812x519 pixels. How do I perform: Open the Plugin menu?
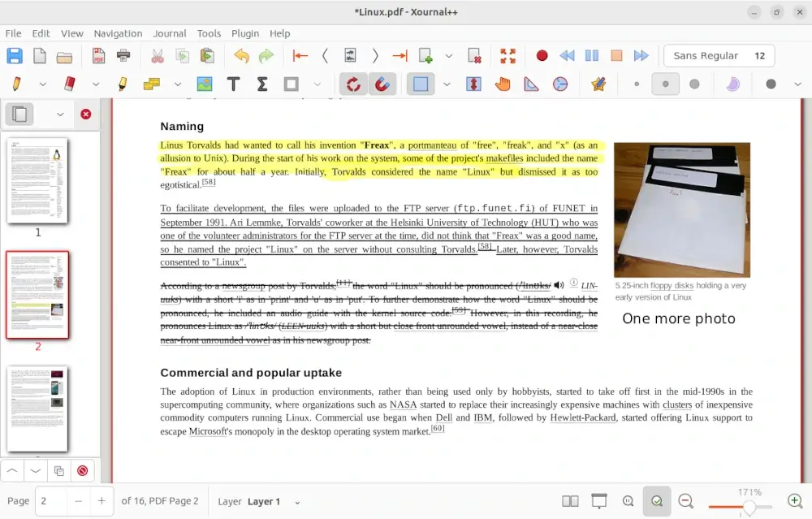tap(245, 33)
